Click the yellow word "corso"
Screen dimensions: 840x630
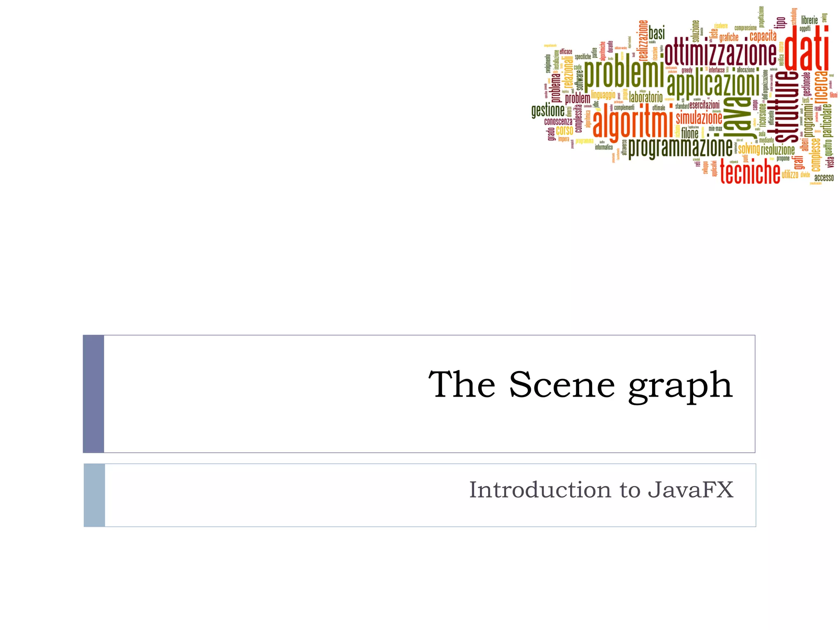pyautogui.click(x=564, y=130)
